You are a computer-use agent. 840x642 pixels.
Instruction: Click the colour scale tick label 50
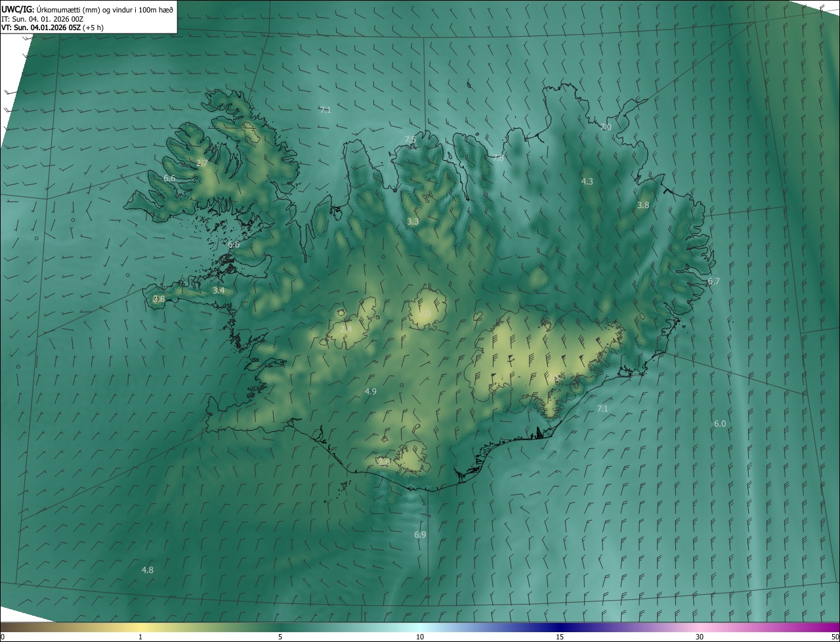pyautogui.click(x=835, y=637)
